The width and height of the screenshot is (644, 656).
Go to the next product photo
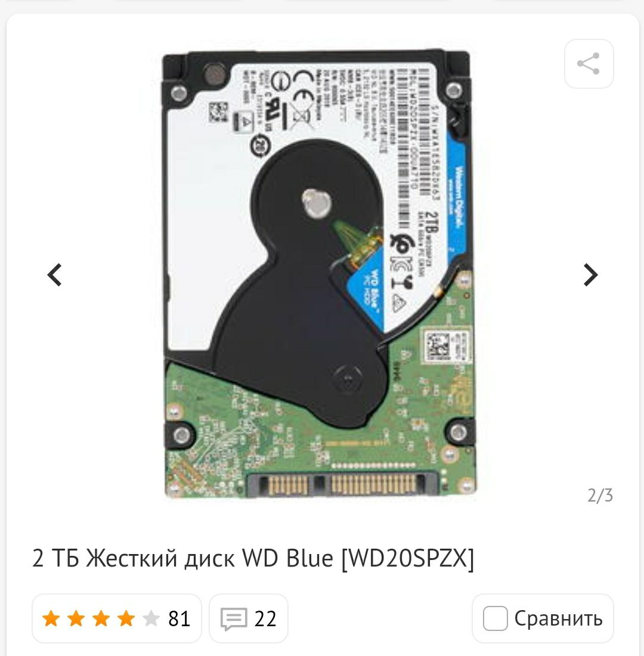point(590,275)
